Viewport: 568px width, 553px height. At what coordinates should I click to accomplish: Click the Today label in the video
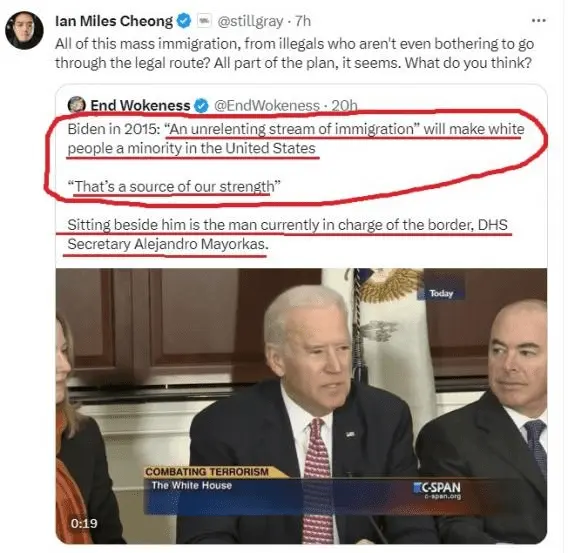[x=441, y=293]
